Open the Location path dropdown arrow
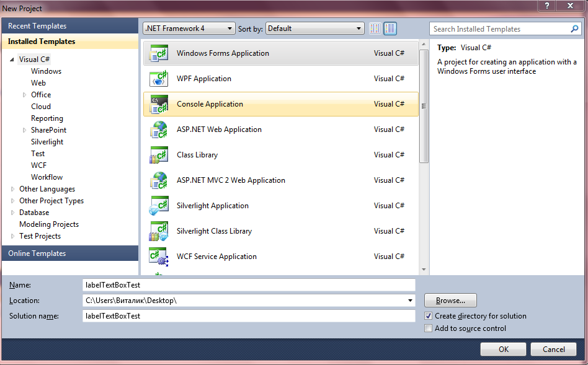This screenshot has width=588, height=365. point(410,301)
